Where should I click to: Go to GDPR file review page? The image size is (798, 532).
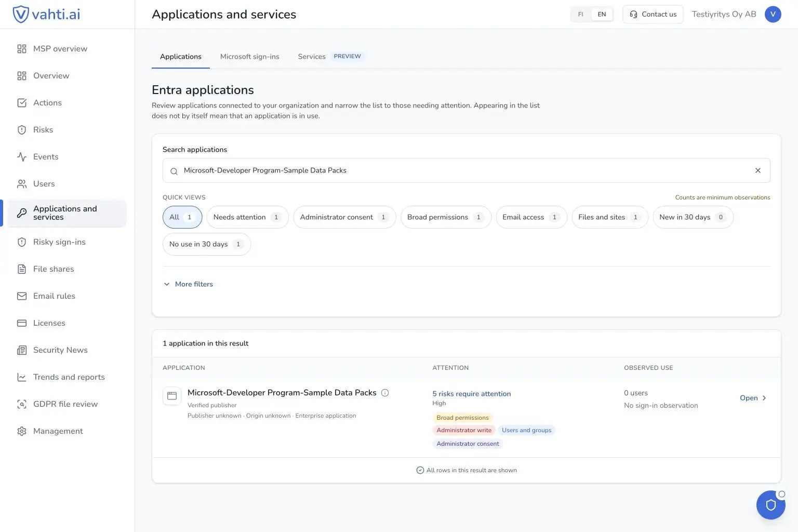point(66,404)
